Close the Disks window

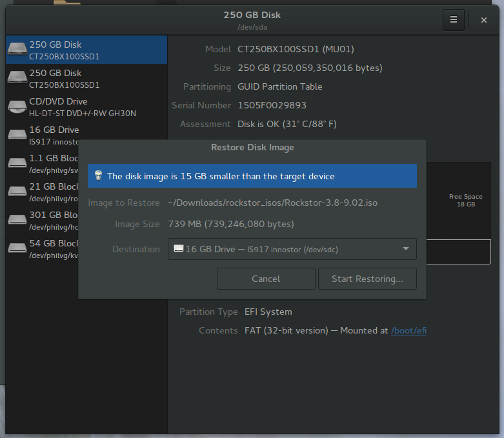[483, 20]
